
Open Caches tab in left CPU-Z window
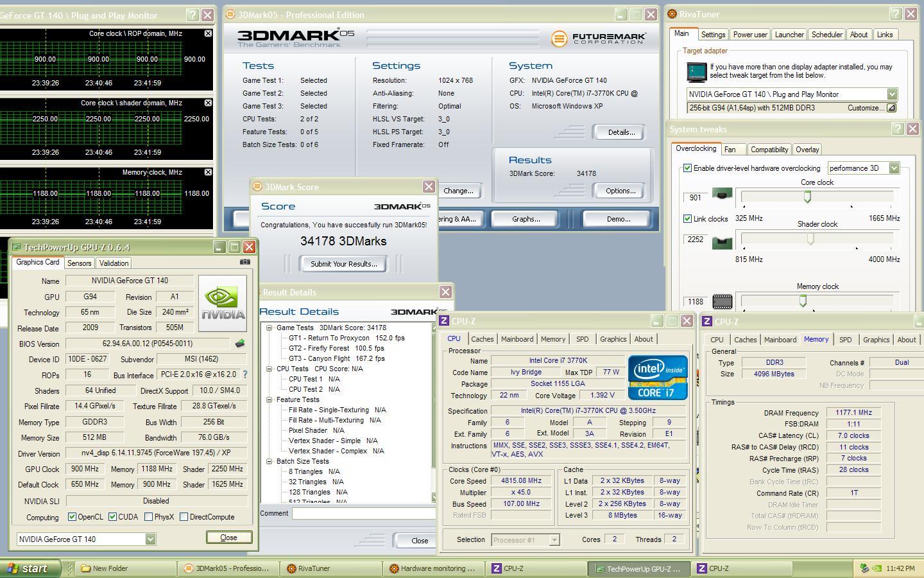tap(482, 339)
